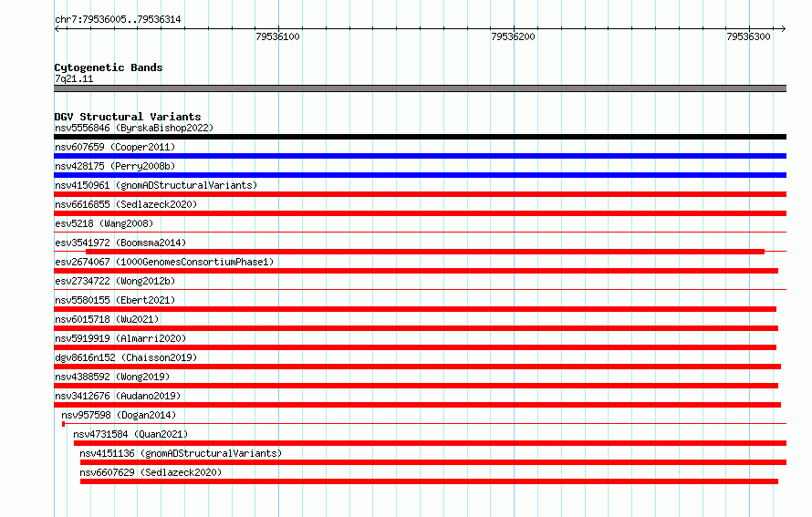Image resolution: width=812 pixels, height=517 pixels.
Task: Open nsv5580155 (Ebert2021) label
Action: (115, 300)
